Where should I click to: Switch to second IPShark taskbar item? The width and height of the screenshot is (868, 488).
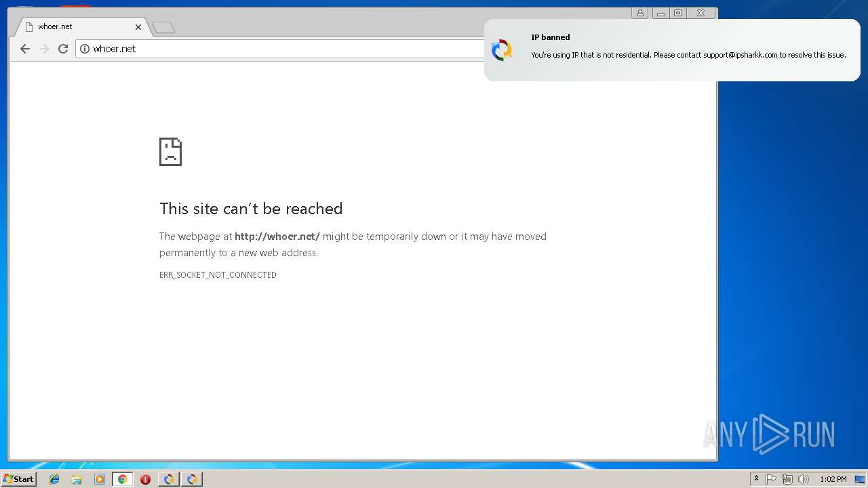click(x=192, y=479)
